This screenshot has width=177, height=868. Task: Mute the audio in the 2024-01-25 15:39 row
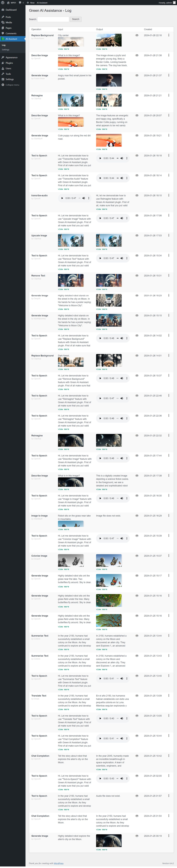click(x=122, y=538)
